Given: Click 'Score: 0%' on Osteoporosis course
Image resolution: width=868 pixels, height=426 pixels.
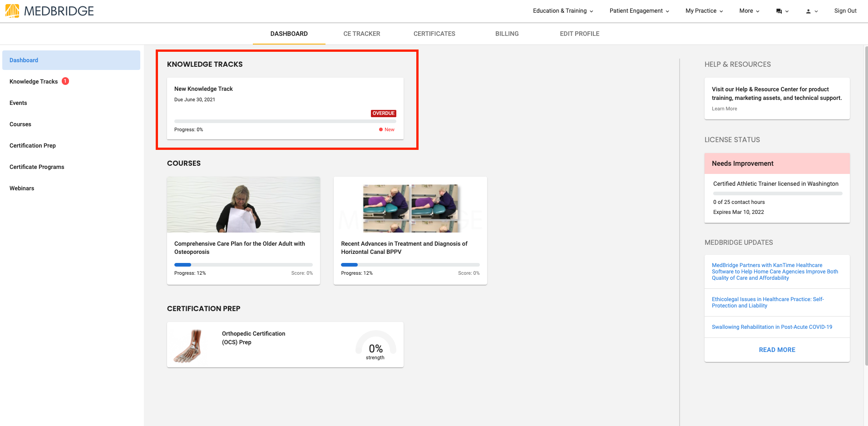Looking at the screenshot, I should tap(302, 273).
